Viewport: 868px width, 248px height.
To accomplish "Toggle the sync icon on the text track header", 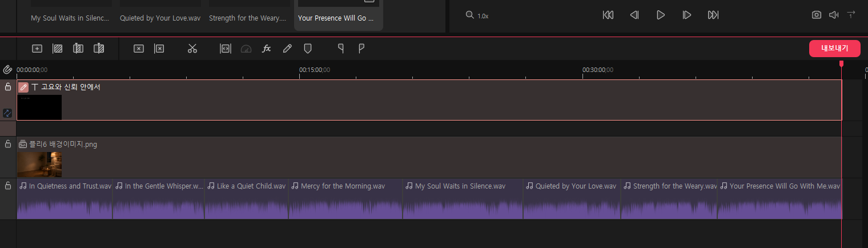I will pyautogui.click(x=7, y=113).
